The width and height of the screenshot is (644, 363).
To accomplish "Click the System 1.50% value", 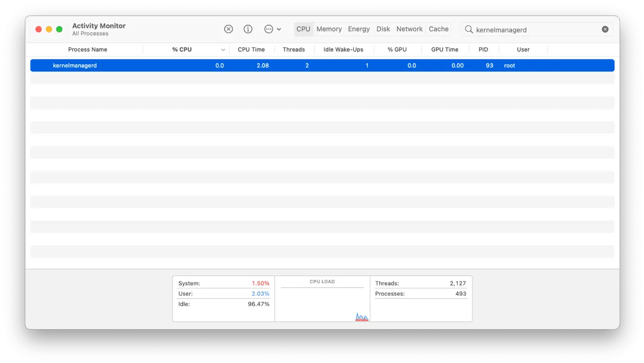I will click(x=261, y=283).
